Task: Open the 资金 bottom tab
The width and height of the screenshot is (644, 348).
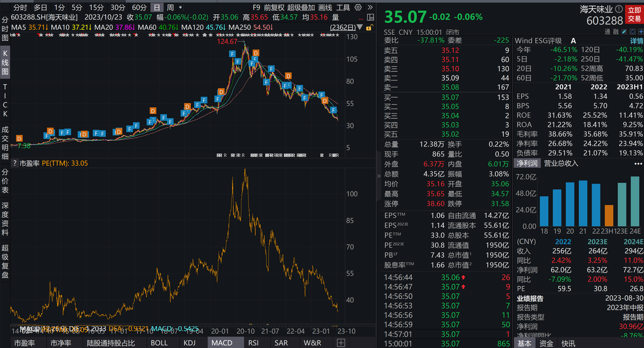Action: (546, 344)
